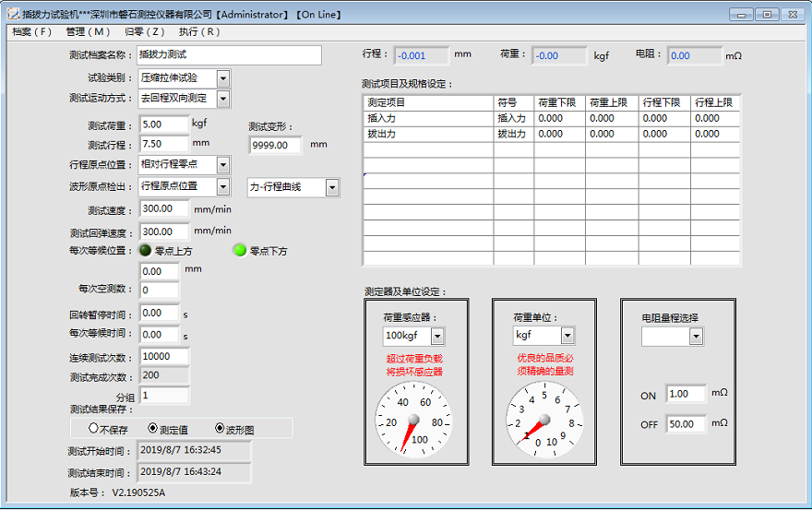Toggle the 零点下方 green indicator light

[x=240, y=250]
